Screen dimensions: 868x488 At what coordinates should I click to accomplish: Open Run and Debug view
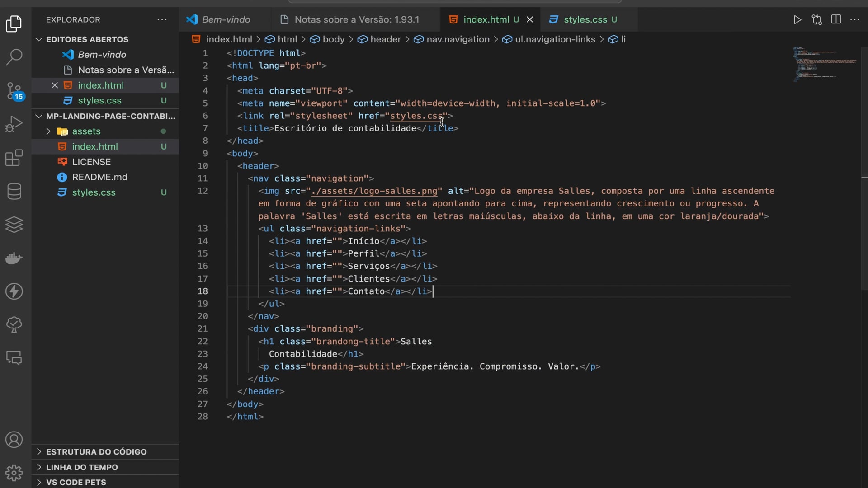coord(14,124)
